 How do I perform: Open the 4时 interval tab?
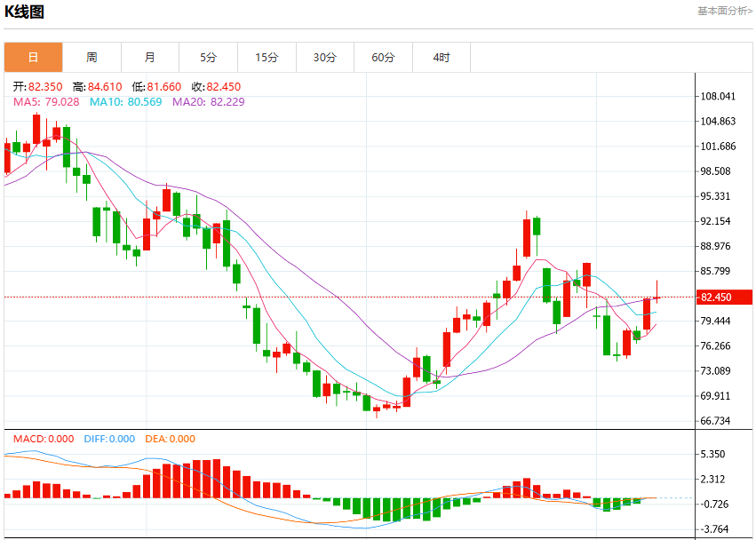442,58
